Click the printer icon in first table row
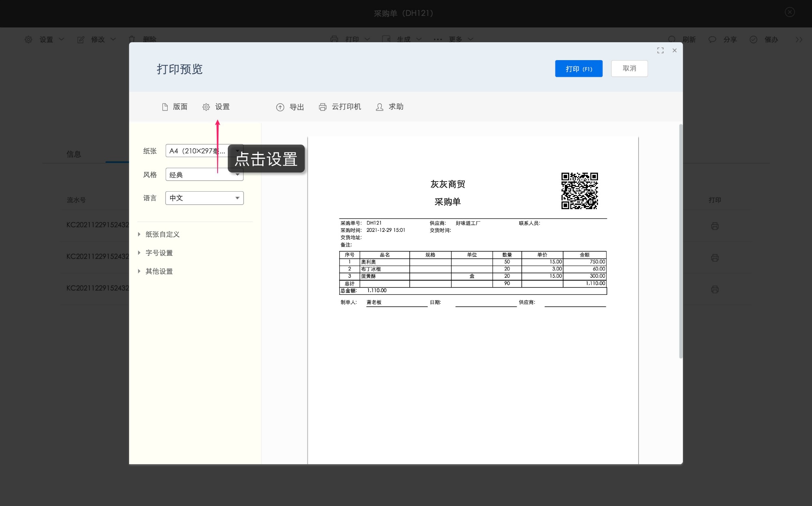The width and height of the screenshot is (812, 506). click(715, 226)
